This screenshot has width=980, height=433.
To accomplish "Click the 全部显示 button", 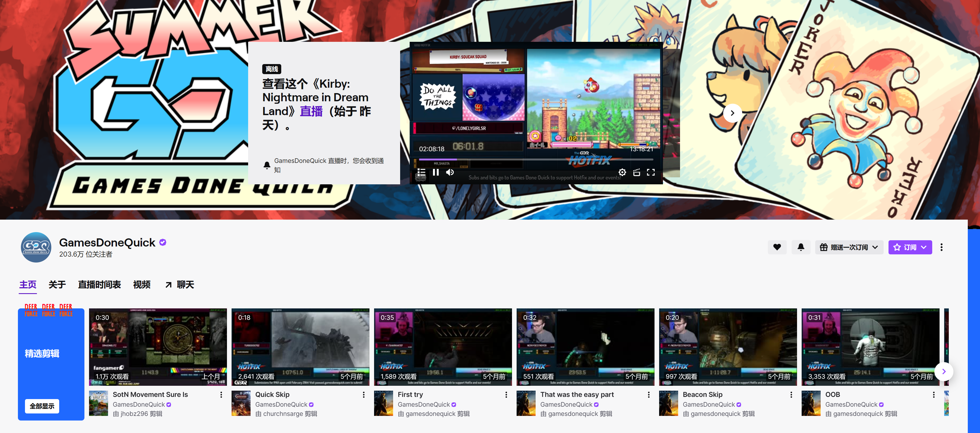I will (x=42, y=406).
